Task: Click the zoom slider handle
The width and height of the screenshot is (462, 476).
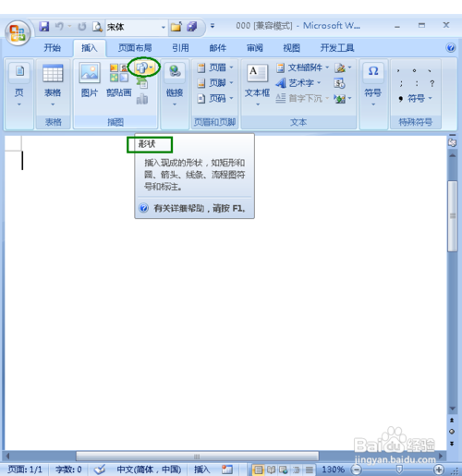Action: pyautogui.click(x=399, y=470)
